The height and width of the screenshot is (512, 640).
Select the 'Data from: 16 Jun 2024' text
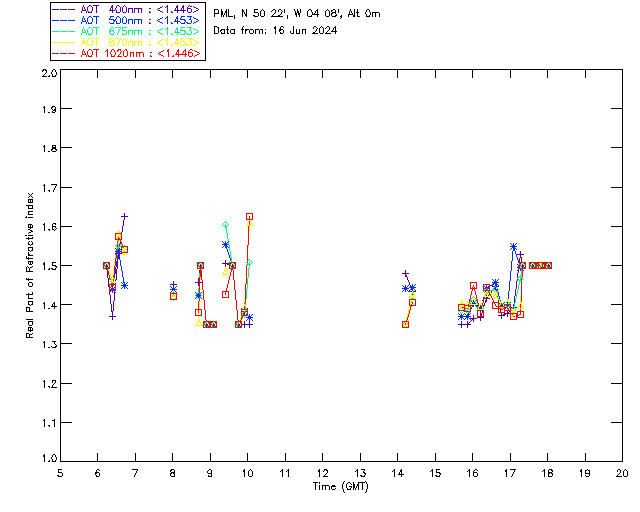(275, 31)
